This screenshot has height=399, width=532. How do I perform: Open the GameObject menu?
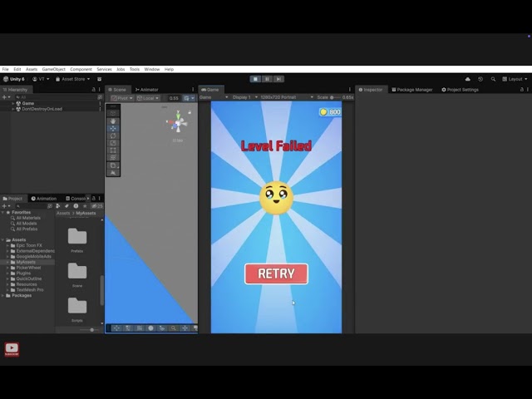point(53,69)
